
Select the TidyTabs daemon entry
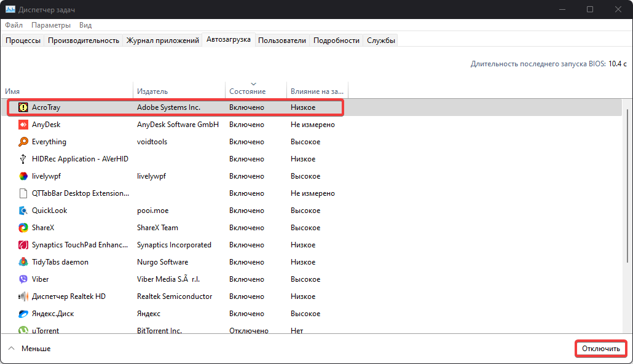60,262
